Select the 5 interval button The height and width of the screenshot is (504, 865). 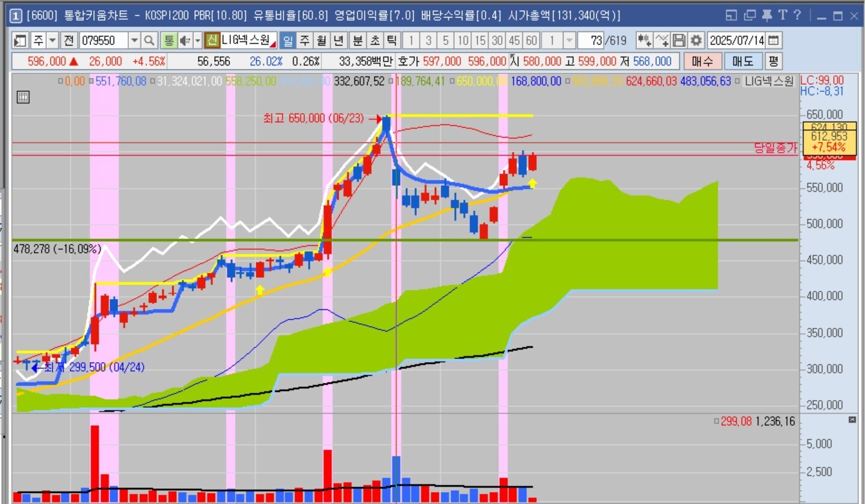(446, 41)
